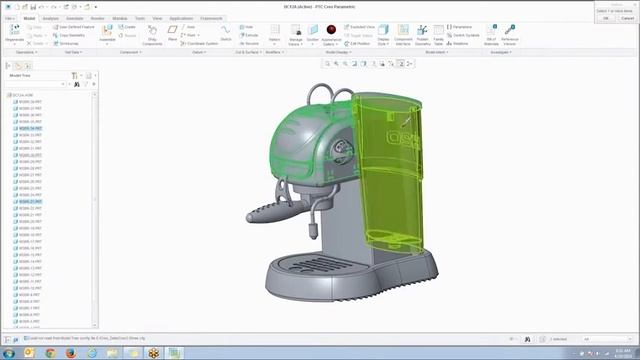The image size is (640, 360).
Task: Click Shrinkwrap in Get Data
Action: click(x=66, y=43)
